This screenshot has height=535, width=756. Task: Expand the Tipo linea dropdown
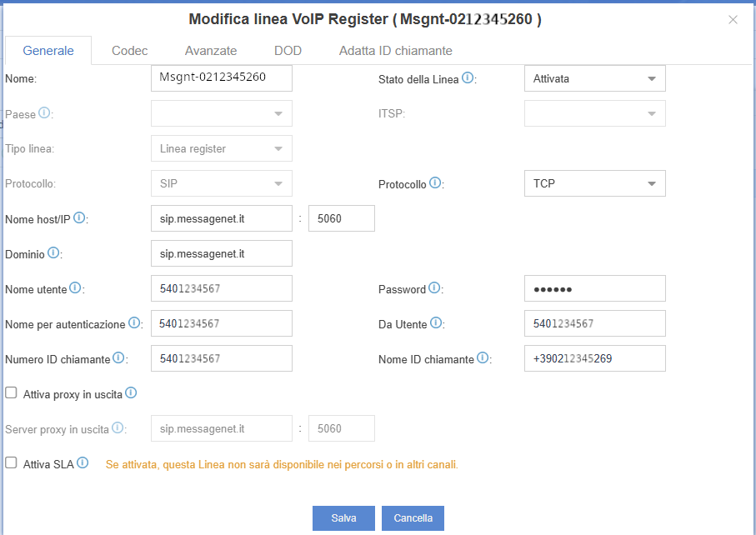(x=221, y=148)
